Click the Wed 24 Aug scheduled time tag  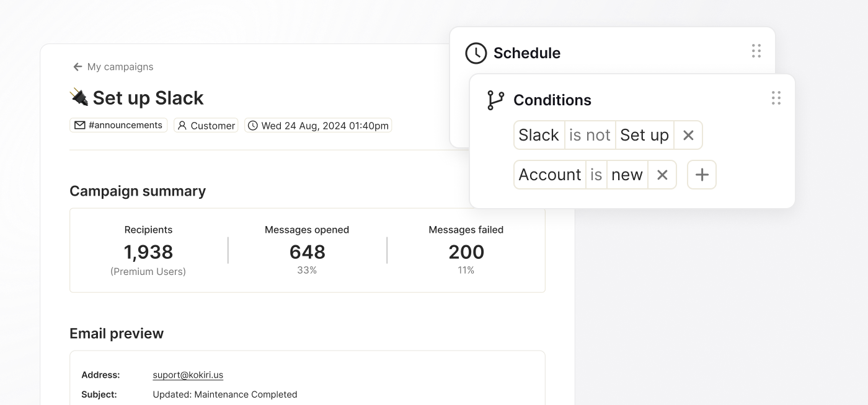click(318, 125)
